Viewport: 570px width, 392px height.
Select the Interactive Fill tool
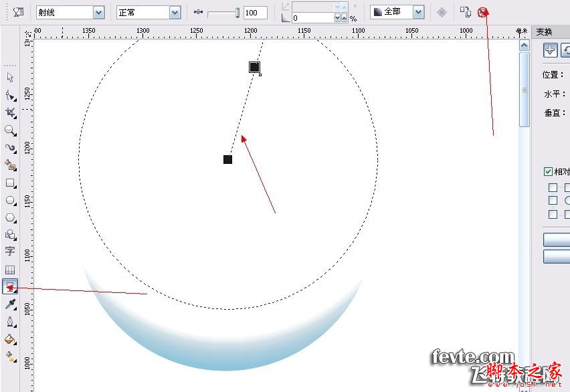[x=10, y=357]
